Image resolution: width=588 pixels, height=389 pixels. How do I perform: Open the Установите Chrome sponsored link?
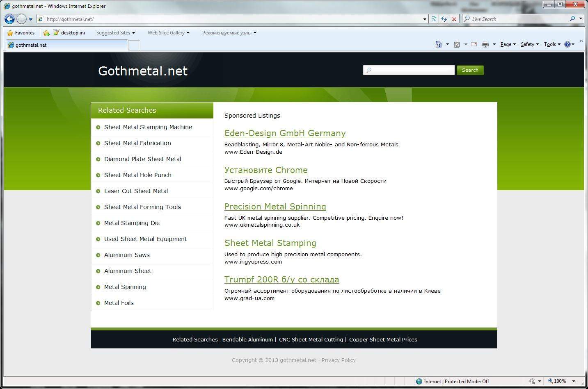[266, 170]
